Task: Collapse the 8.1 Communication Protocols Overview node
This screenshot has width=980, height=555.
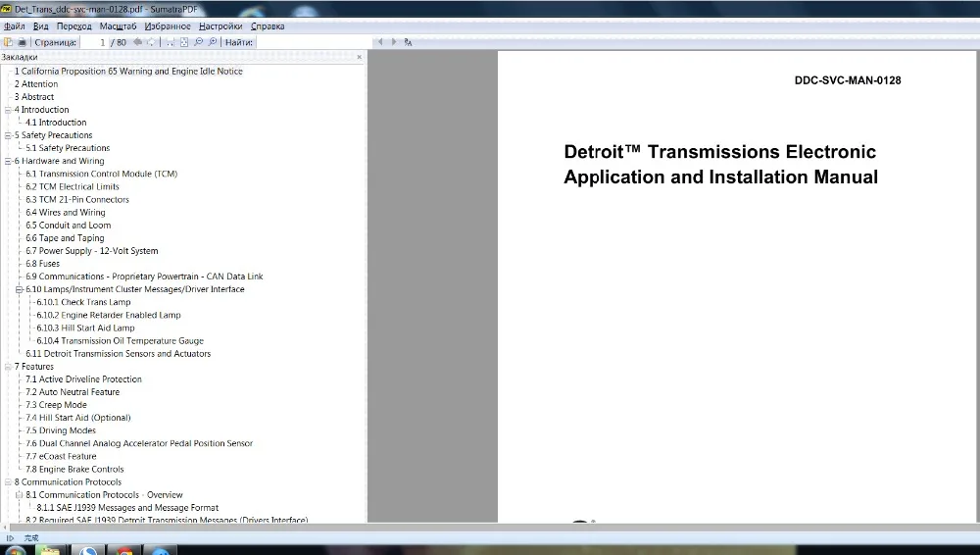Action: [19, 495]
